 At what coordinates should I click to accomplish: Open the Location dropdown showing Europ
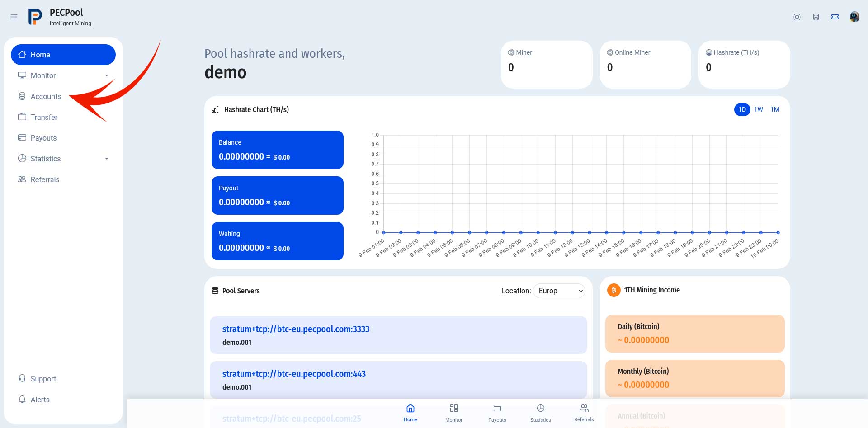click(x=559, y=291)
